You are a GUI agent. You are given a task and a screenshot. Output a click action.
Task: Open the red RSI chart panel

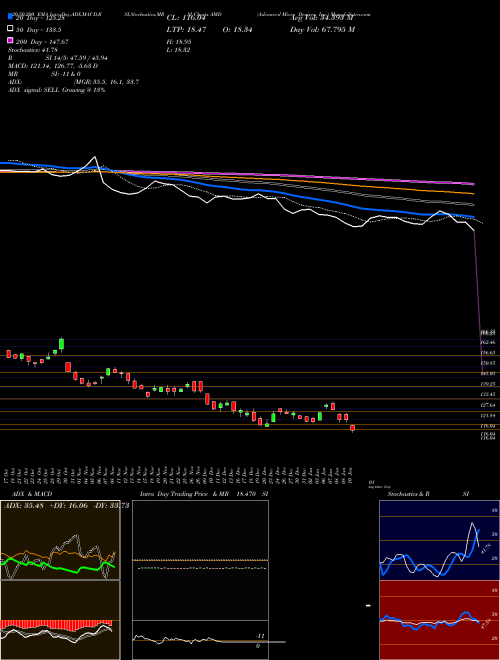pos(439,620)
